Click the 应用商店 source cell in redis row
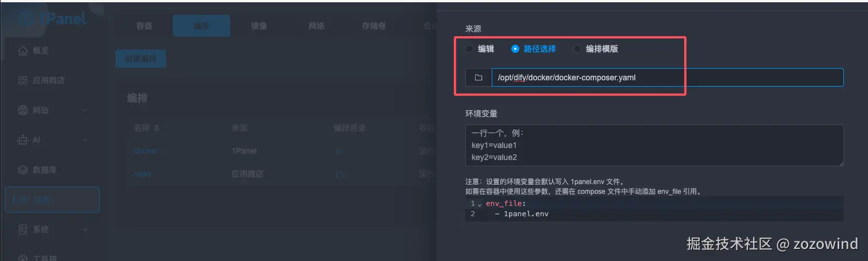 click(x=248, y=174)
